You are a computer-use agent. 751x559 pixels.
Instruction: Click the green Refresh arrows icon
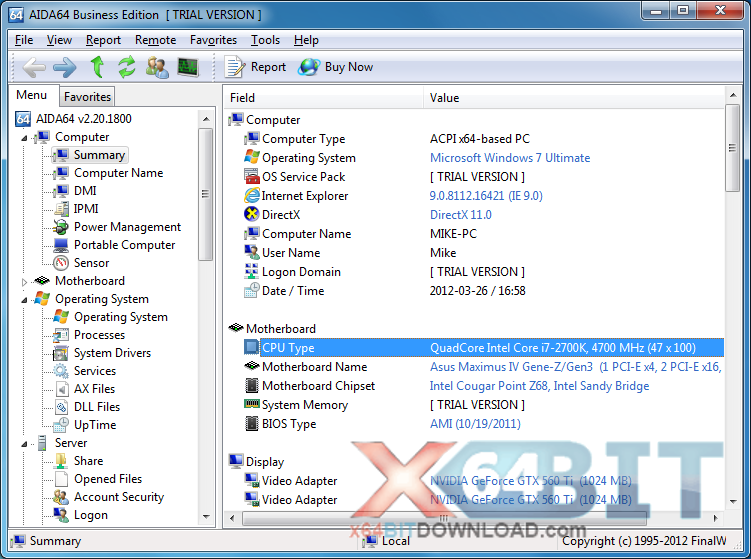point(127,67)
